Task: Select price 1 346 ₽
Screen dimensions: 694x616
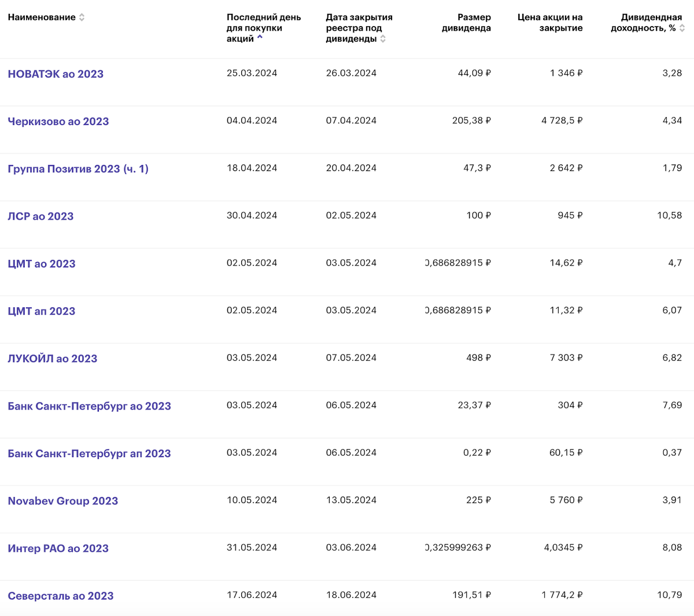Action: 566,73
